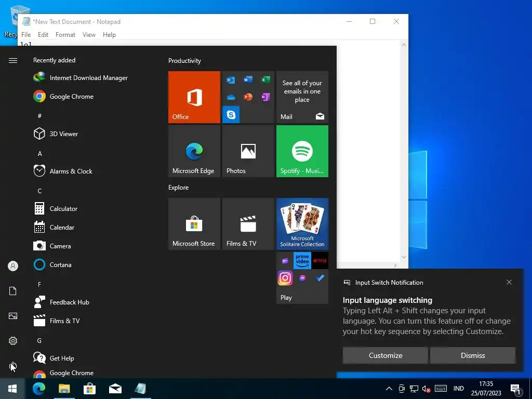This screenshot has width=532, height=399.
Task: Open Notepad Format menu
Action: click(x=65, y=35)
